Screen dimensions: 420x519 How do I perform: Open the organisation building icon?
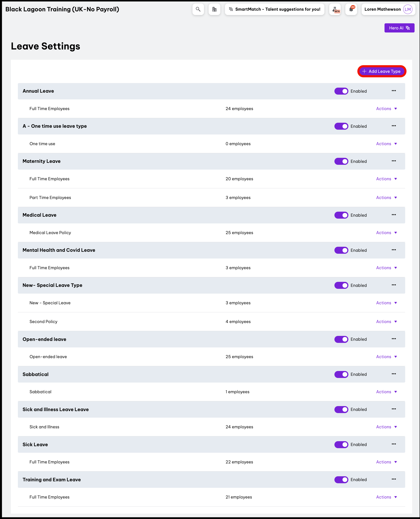pos(214,9)
